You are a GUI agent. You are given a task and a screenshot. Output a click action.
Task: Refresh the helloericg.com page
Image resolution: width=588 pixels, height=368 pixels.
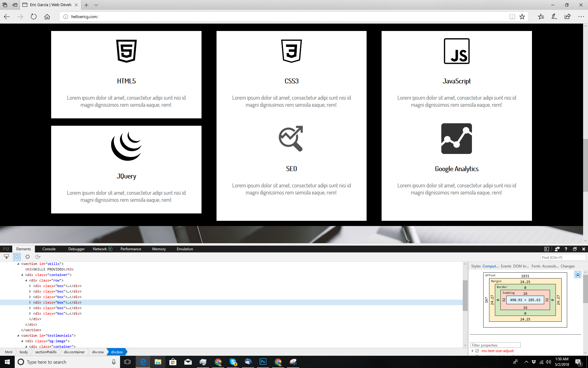(34, 17)
